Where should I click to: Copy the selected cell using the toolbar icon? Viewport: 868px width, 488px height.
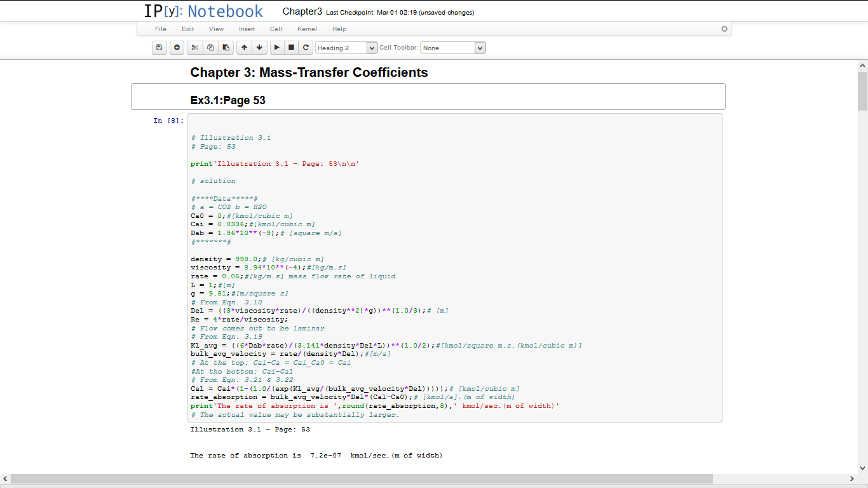click(210, 48)
